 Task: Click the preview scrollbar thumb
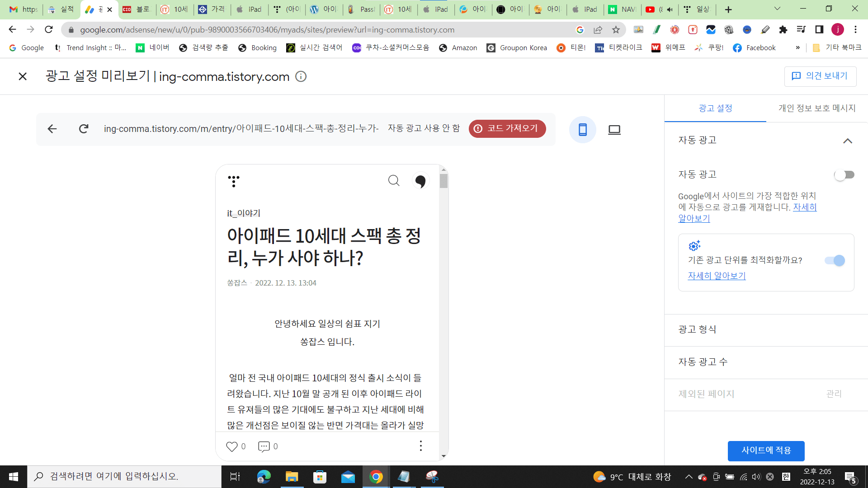443,181
